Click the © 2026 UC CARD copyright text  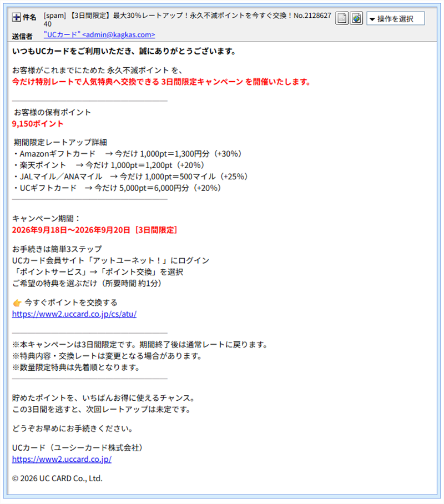pos(57,478)
